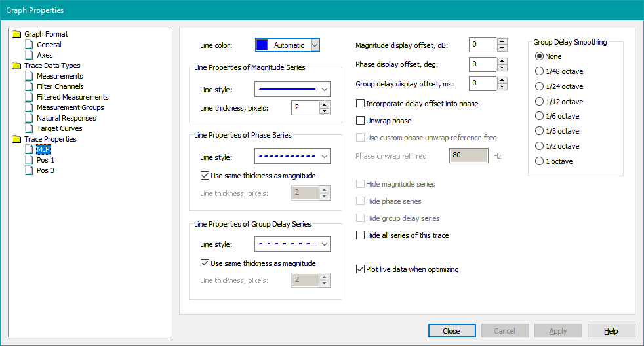The image size is (644, 346).
Task: Pick 1/2 octave smoothing
Action: (539, 146)
